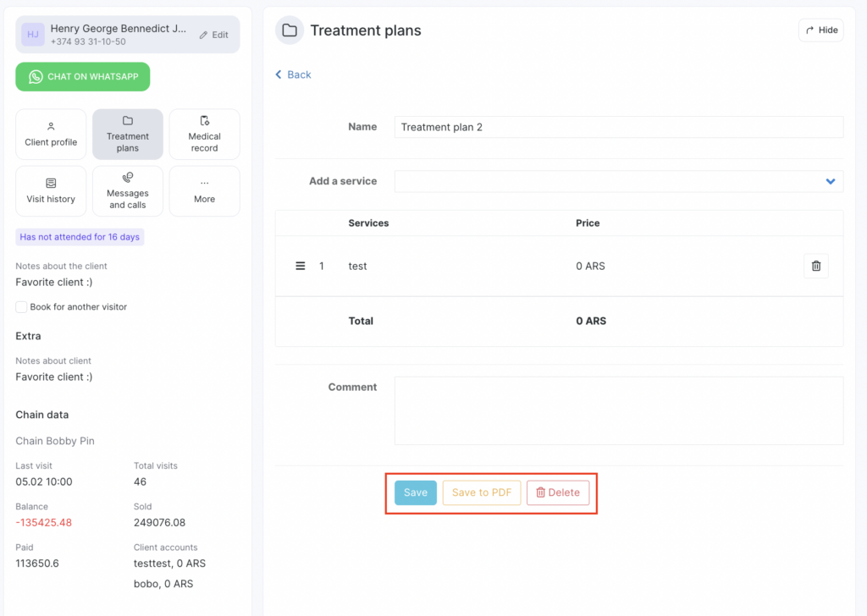Switch to the Medical record tile
Viewport: 867px width, 616px height.
click(x=204, y=134)
